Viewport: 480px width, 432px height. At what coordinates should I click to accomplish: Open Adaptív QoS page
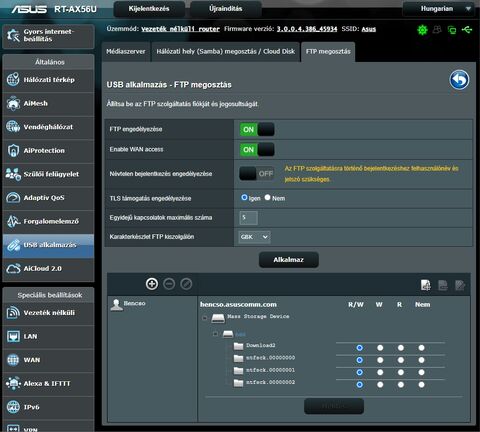pos(48,198)
